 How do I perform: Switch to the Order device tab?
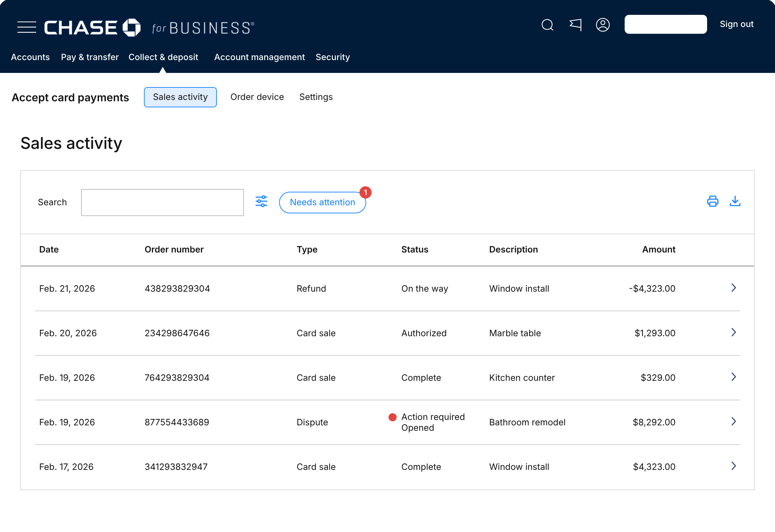coord(257,97)
